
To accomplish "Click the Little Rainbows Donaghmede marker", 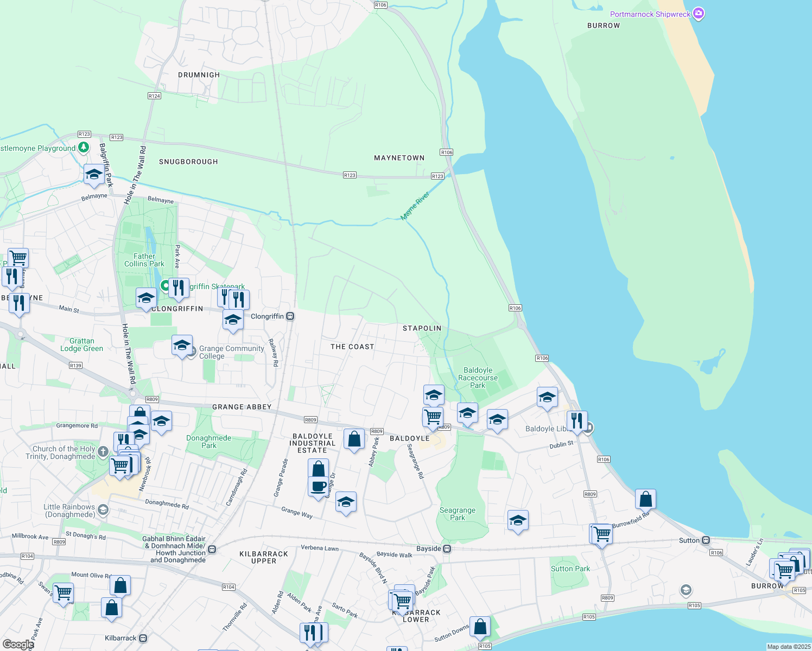I will click(x=103, y=509).
